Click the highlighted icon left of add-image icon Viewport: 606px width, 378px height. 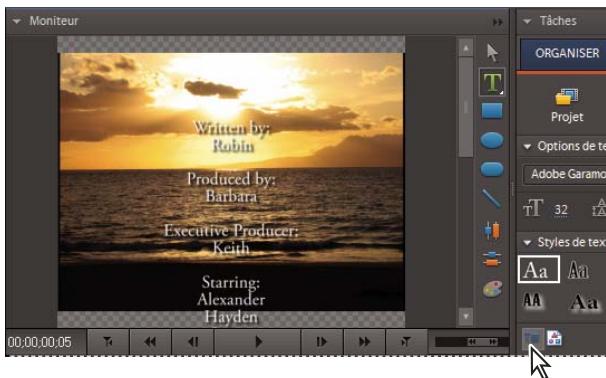coord(533,339)
